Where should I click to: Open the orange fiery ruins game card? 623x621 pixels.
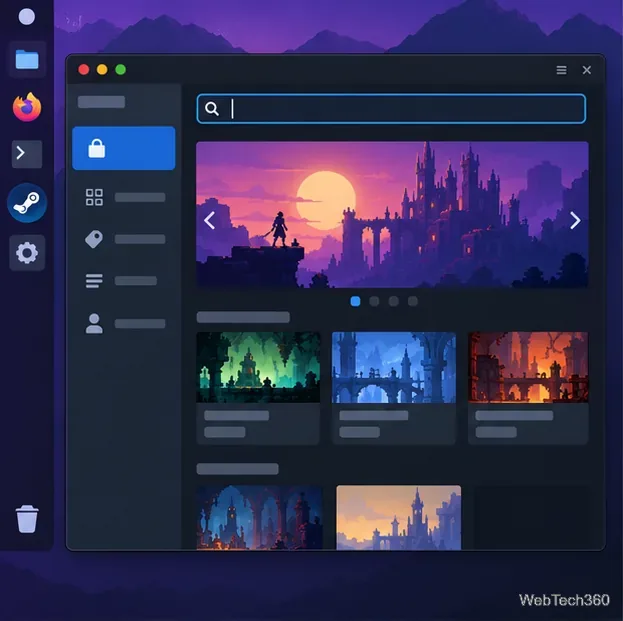[x=528, y=388]
